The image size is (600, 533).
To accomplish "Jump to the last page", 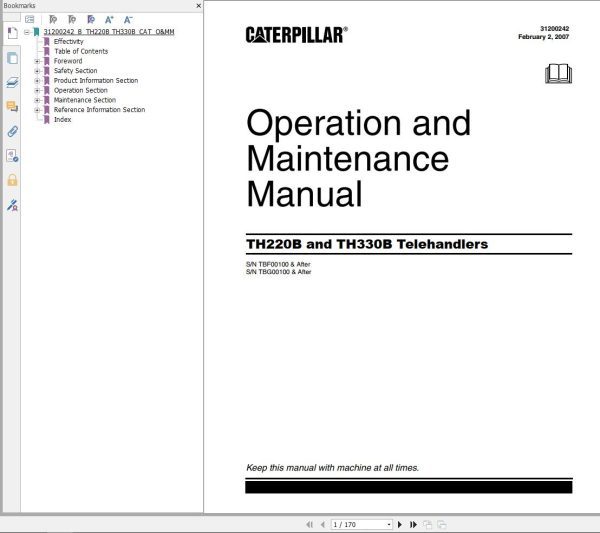I will tap(413, 524).
